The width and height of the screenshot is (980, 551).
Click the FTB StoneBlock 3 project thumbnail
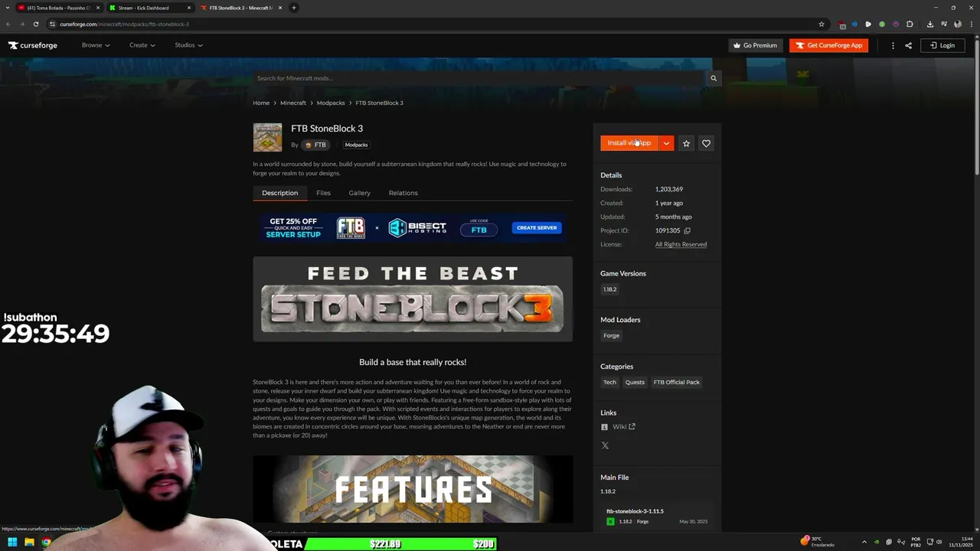267,138
